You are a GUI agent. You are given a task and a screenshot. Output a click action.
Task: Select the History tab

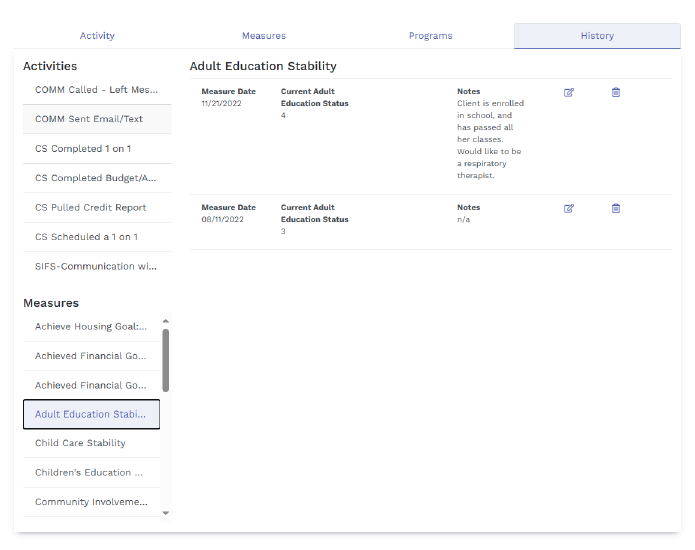pyautogui.click(x=597, y=36)
